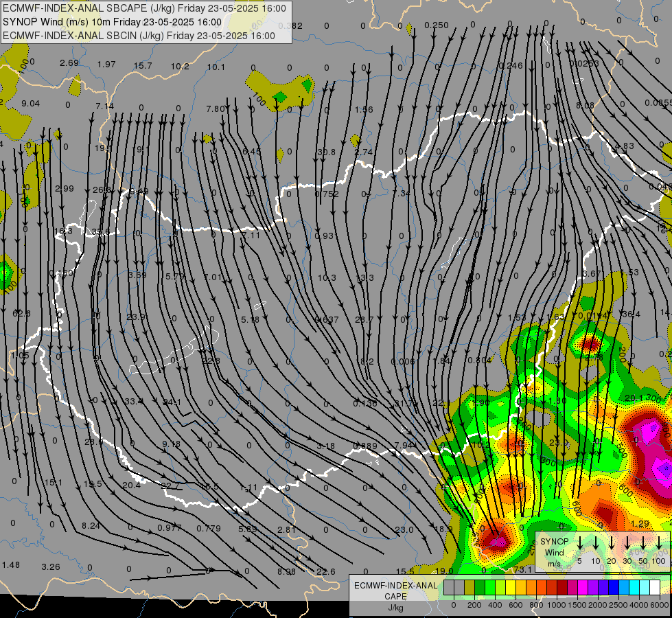Click the map value '2.69'

[x=69, y=63]
